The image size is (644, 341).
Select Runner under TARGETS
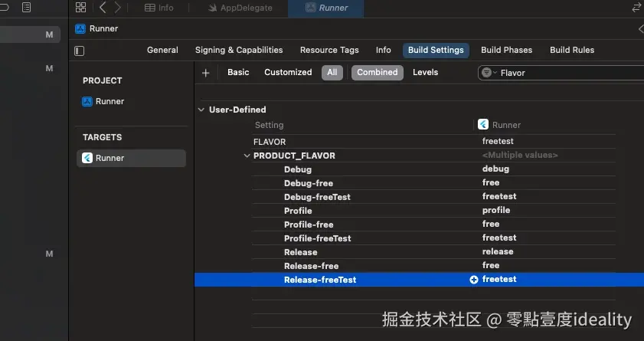coord(132,158)
